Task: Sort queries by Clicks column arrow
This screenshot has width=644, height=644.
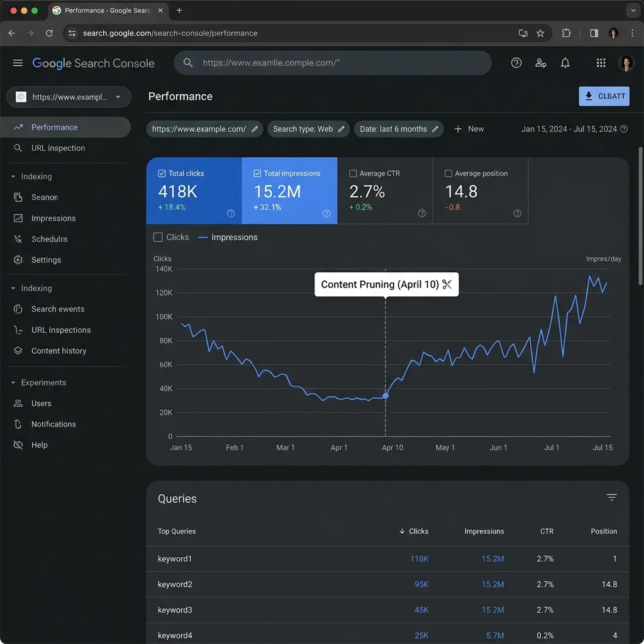Action: pos(402,531)
